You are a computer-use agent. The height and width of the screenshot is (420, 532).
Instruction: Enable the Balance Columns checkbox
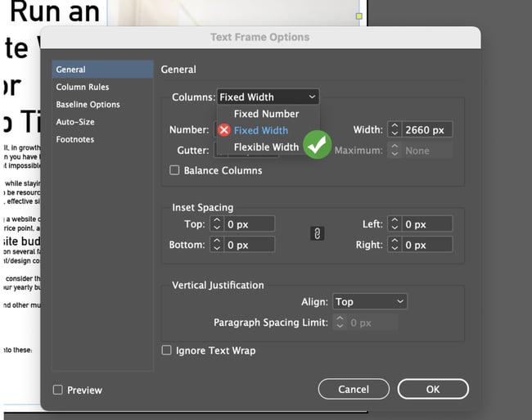tap(174, 170)
